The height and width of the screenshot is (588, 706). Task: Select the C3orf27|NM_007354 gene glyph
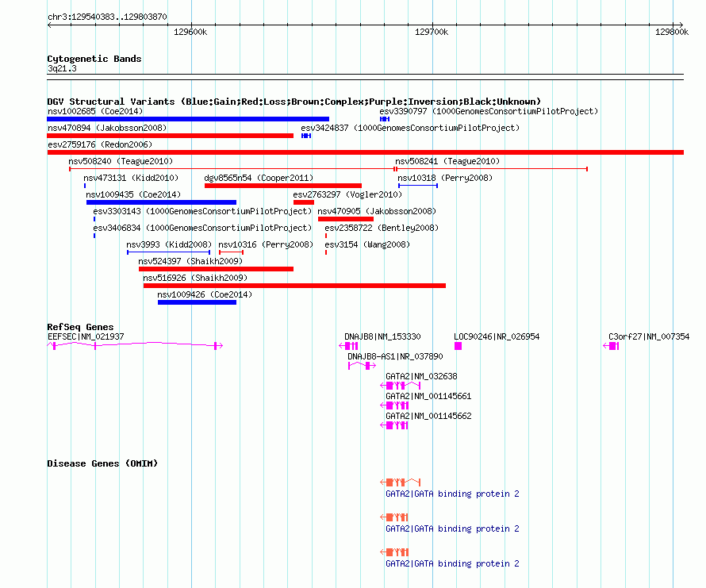611,346
